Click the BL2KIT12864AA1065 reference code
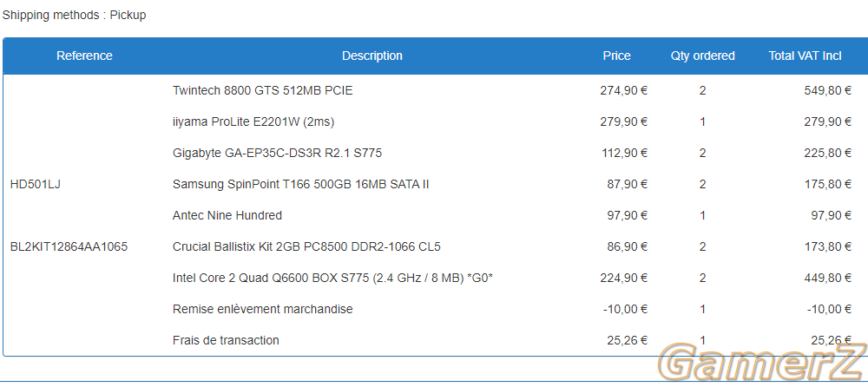Viewport: 868px width, 387px height. coord(69,247)
